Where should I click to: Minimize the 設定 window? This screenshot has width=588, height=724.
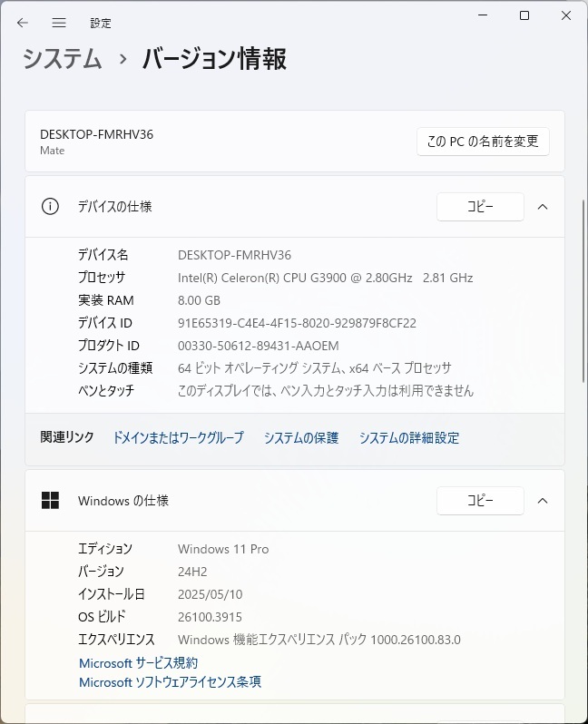[x=483, y=15]
